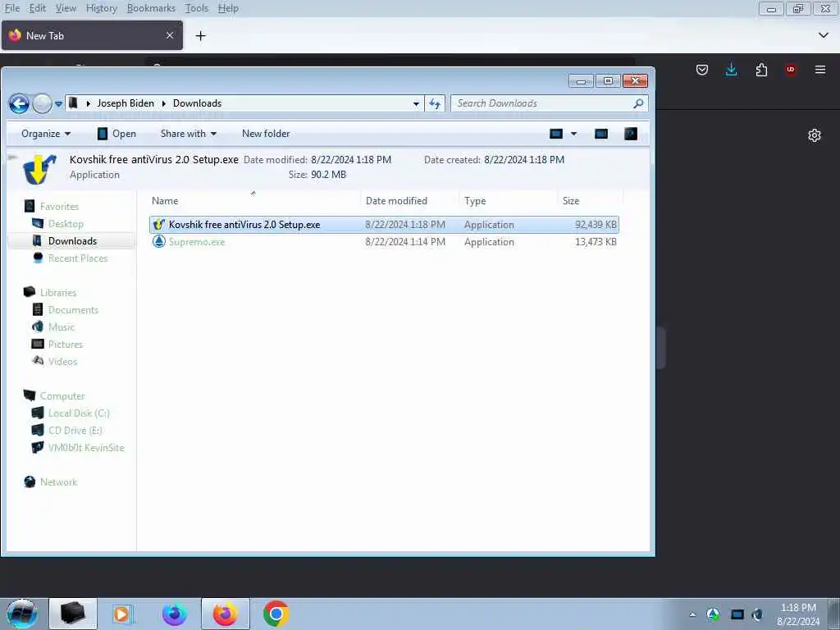Click the Explorer help icon
Viewport: 840px width, 630px height.
(631, 134)
